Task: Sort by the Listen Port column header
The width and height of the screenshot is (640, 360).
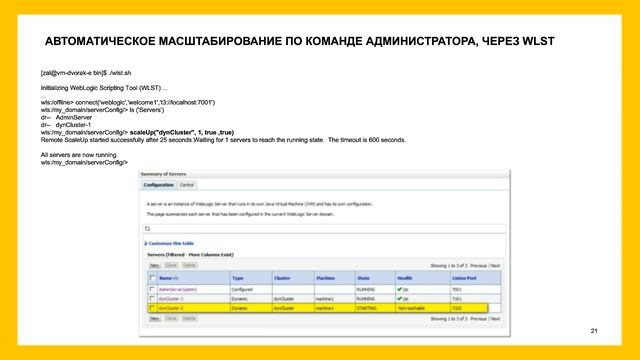Action: pyautogui.click(x=464, y=278)
